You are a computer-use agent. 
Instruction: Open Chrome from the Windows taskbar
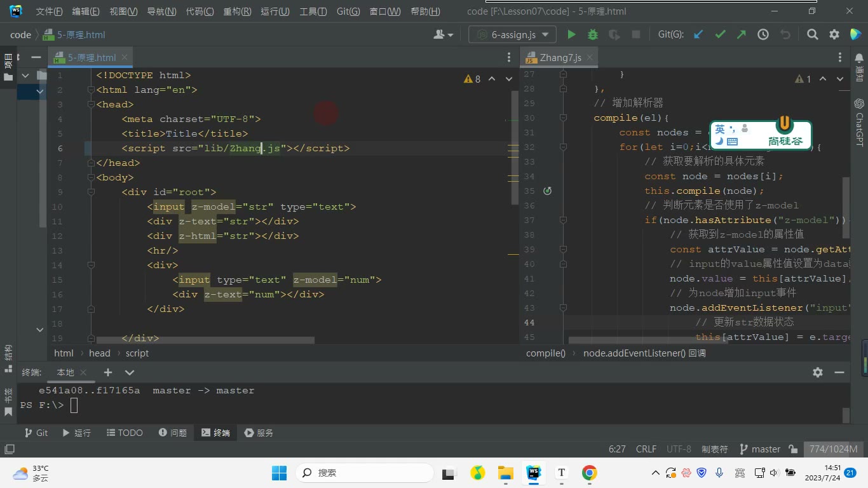tap(589, 473)
